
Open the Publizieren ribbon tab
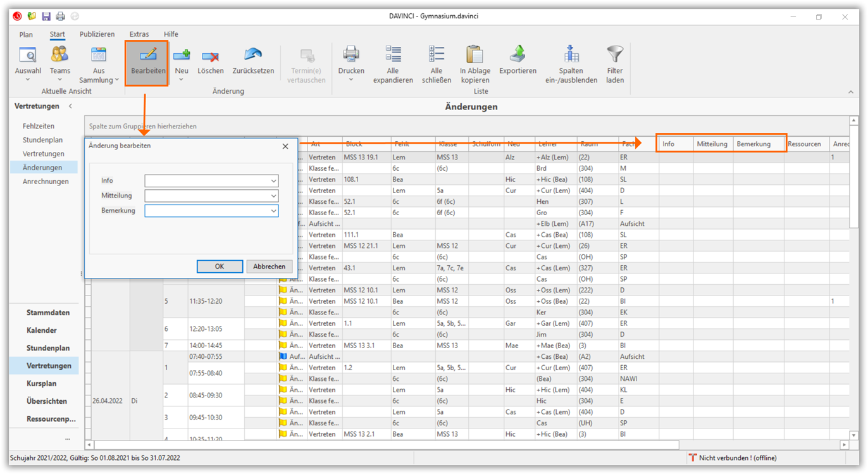(97, 34)
